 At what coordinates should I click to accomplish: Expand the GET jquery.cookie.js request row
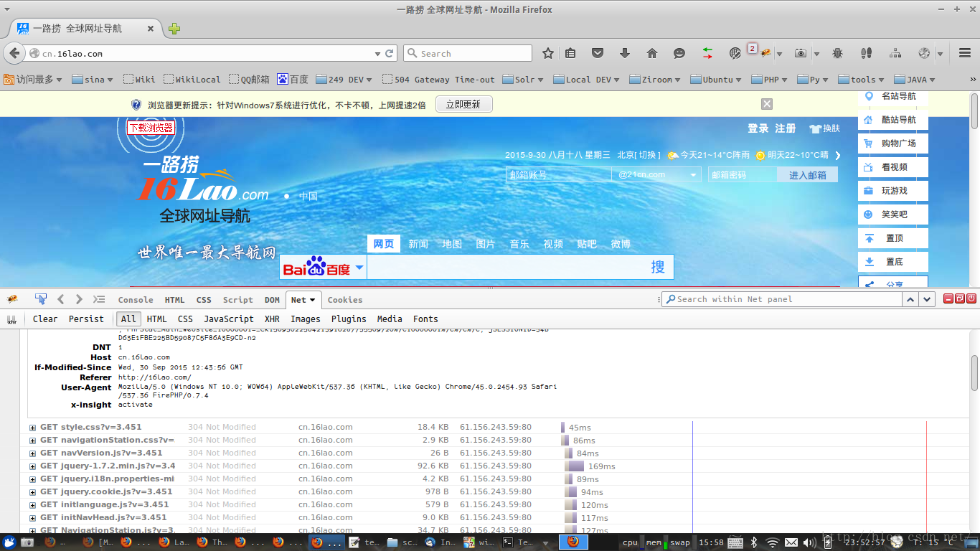[32, 492]
